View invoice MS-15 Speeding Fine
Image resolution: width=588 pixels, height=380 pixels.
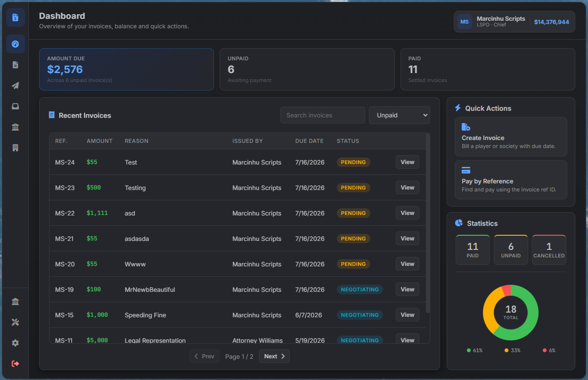[x=408, y=315]
